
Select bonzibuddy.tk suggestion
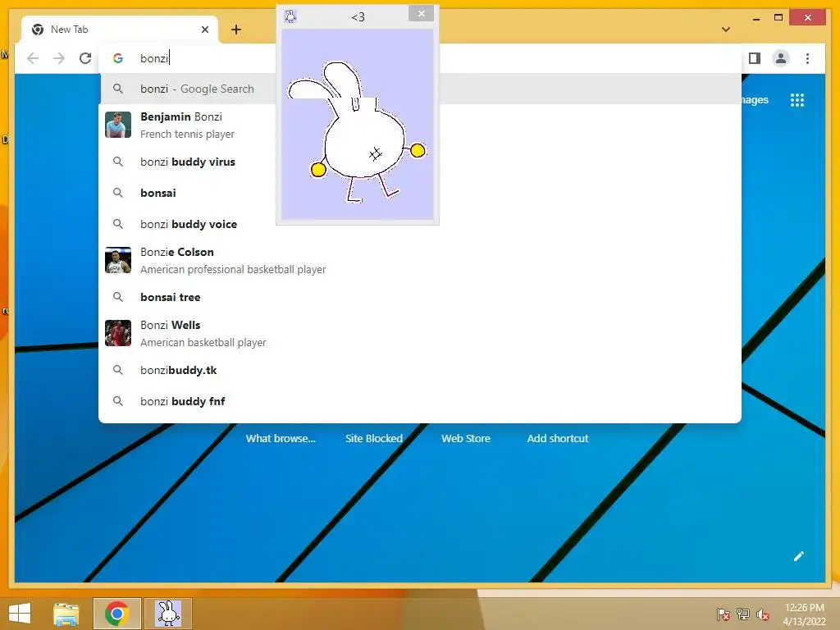(420, 370)
